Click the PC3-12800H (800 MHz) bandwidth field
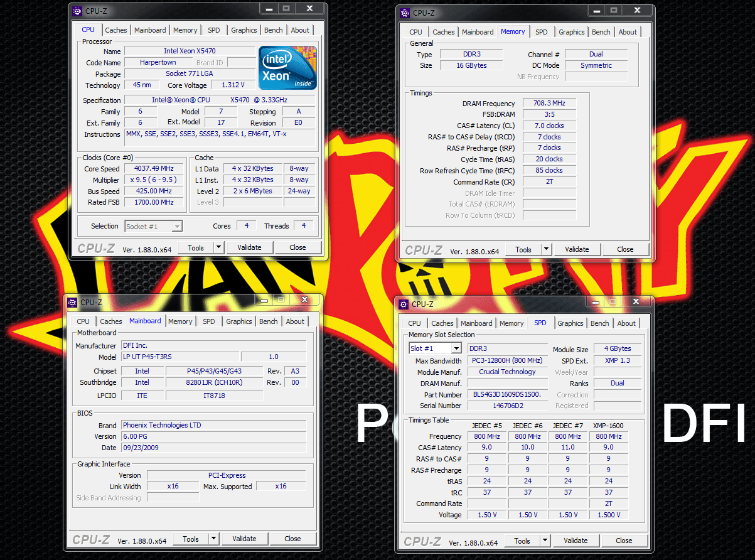This screenshot has height=560, width=755. [x=508, y=360]
